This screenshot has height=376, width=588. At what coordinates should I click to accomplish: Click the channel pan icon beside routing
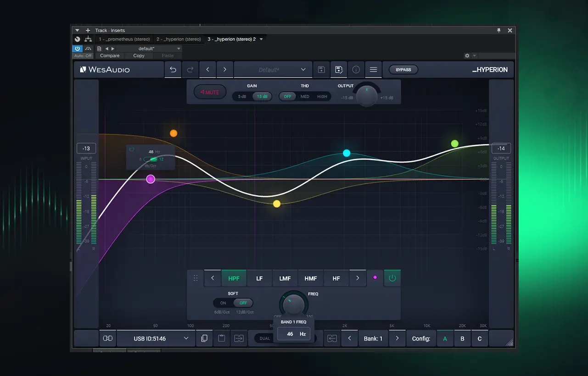tap(77, 39)
